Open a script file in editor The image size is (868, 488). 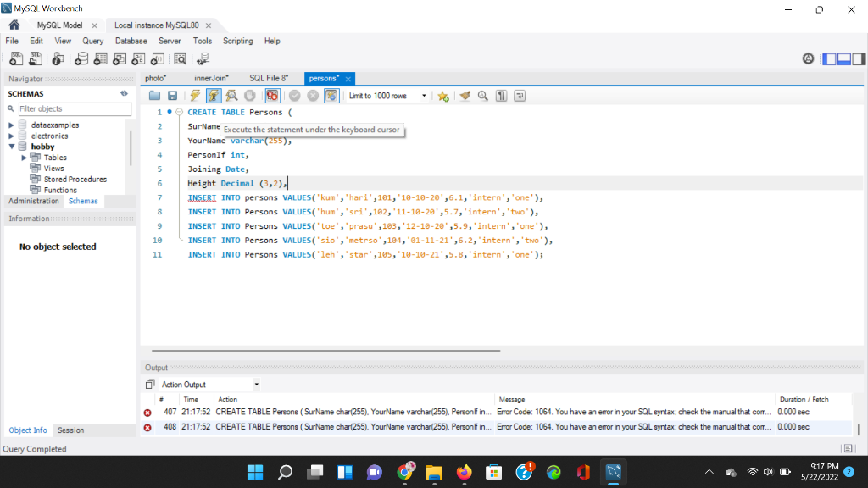pyautogui.click(x=154, y=96)
